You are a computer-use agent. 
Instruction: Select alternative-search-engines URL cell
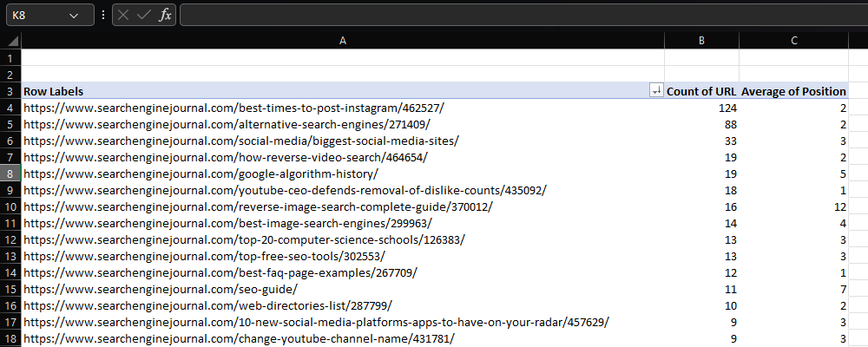click(x=343, y=125)
